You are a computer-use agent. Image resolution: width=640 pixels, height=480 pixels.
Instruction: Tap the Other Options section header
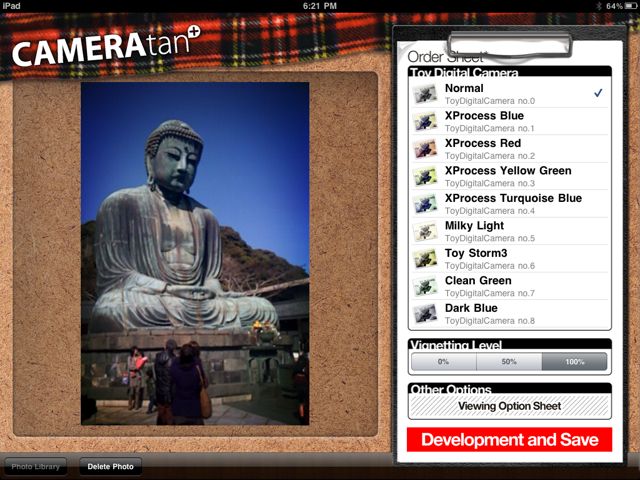(x=509, y=388)
